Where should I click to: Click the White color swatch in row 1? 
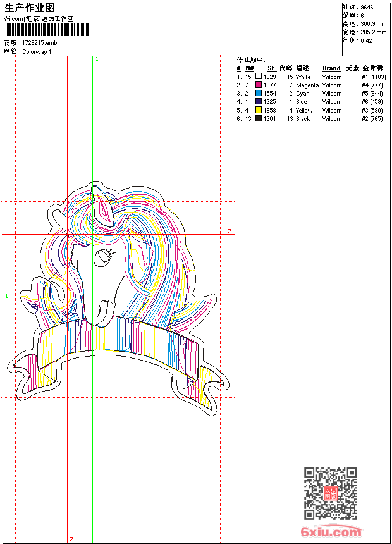click(259, 76)
